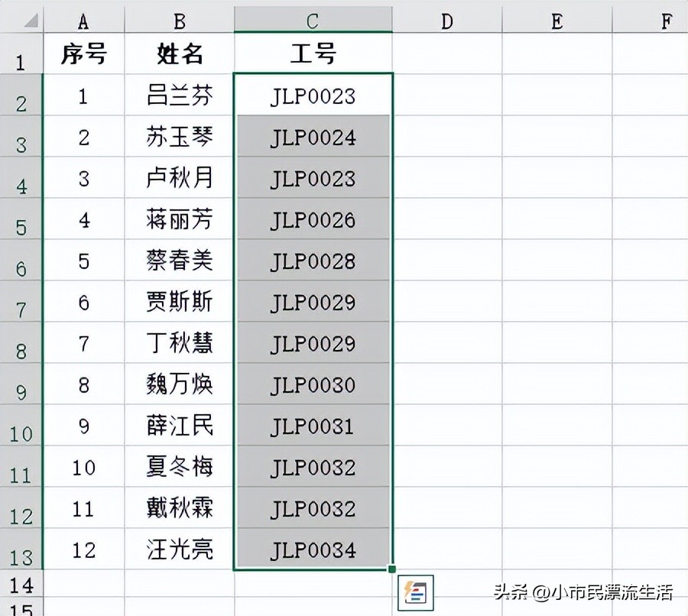688x616 pixels.
Task: Select the cell 薛江民
Action: [180, 425]
